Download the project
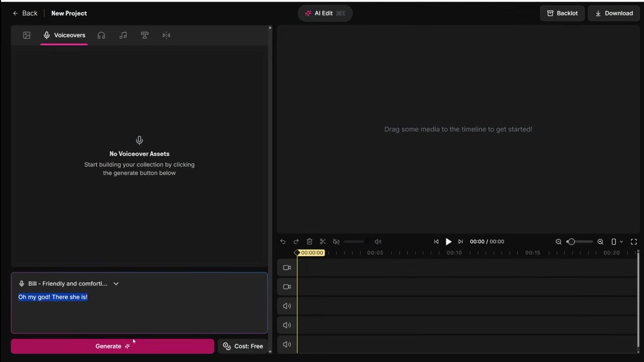Viewport: 644px width, 362px height. [x=614, y=13]
